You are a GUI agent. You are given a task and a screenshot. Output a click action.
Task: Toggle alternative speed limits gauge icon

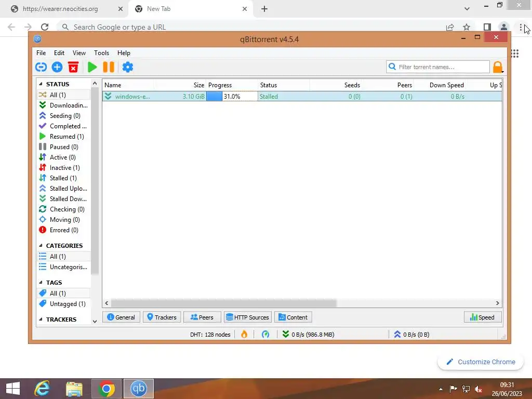[265, 335]
